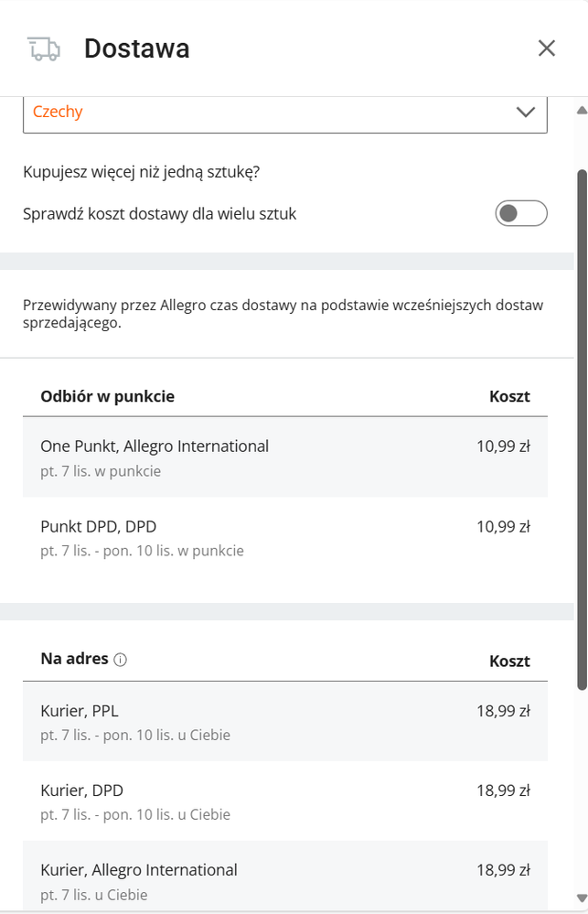Open the country dropdown showing "Czechy"
The image size is (588, 914).
pyautogui.click(x=285, y=112)
